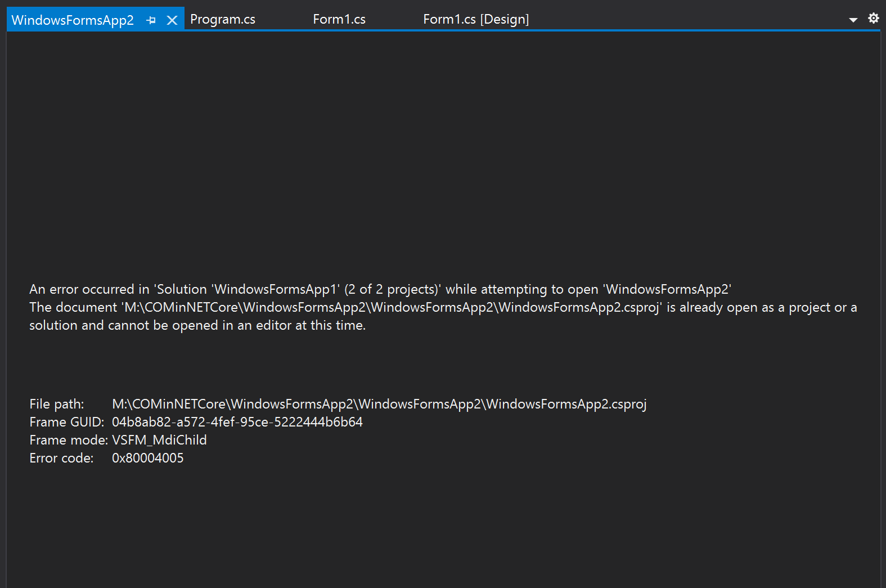
Task: Switch to the Program.cs tab
Action: pos(223,19)
